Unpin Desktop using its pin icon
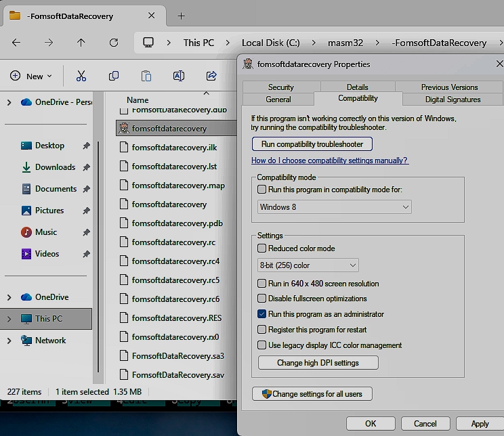This screenshot has width=504, height=436. (86, 146)
